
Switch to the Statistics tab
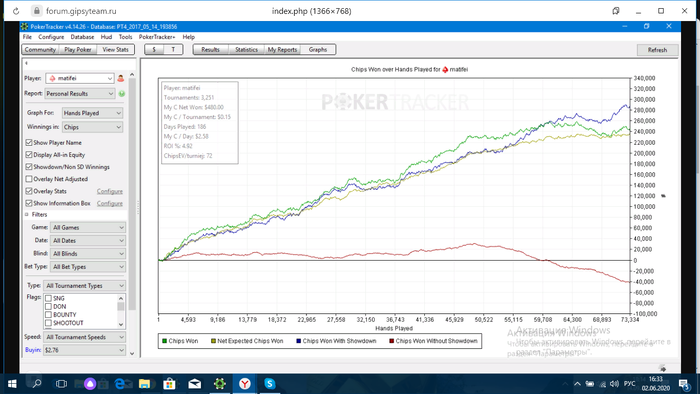(x=246, y=50)
